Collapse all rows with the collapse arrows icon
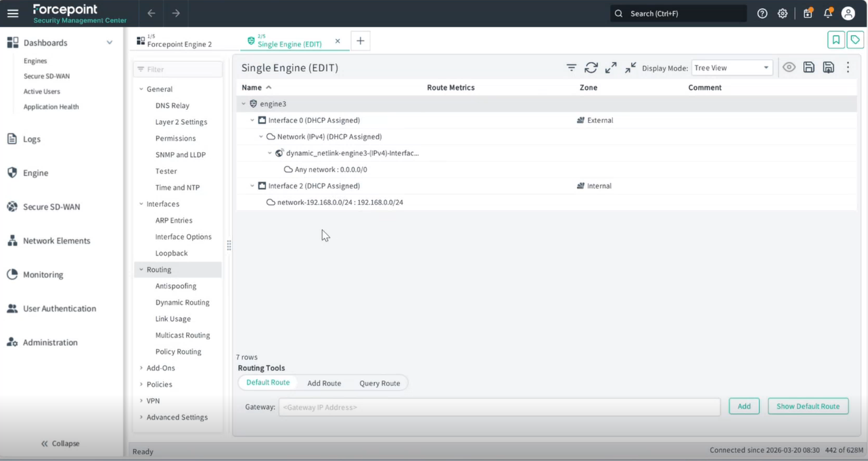 coord(631,67)
